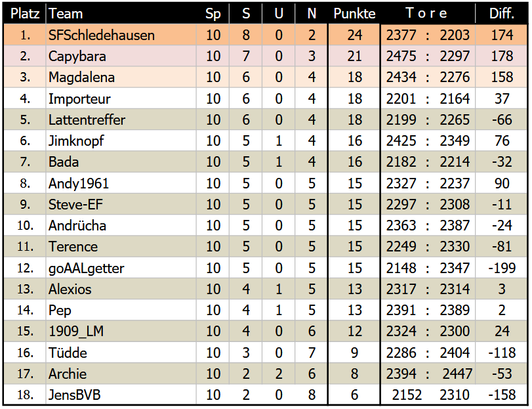Click the Tore column header
532x409 pixels.
427,14
